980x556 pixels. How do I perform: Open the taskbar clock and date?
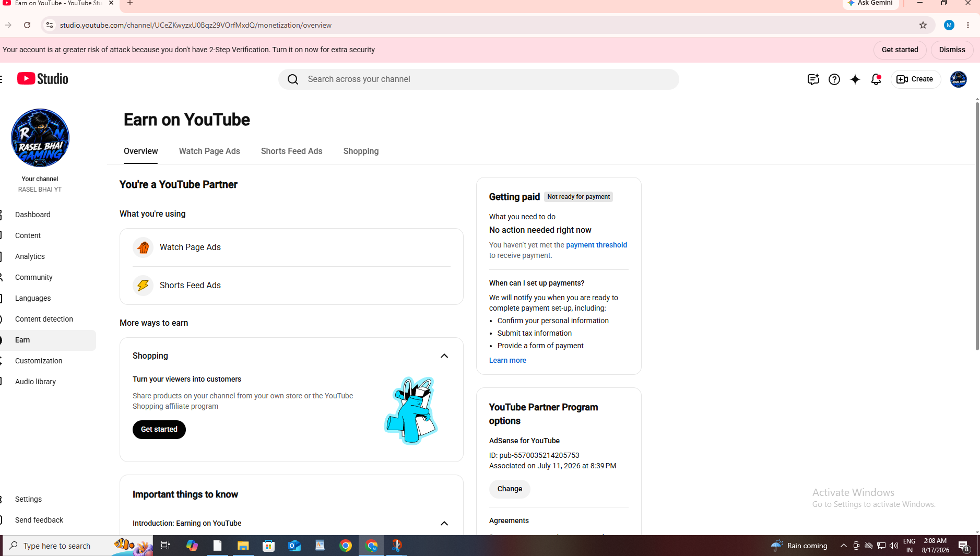click(x=935, y=546)
